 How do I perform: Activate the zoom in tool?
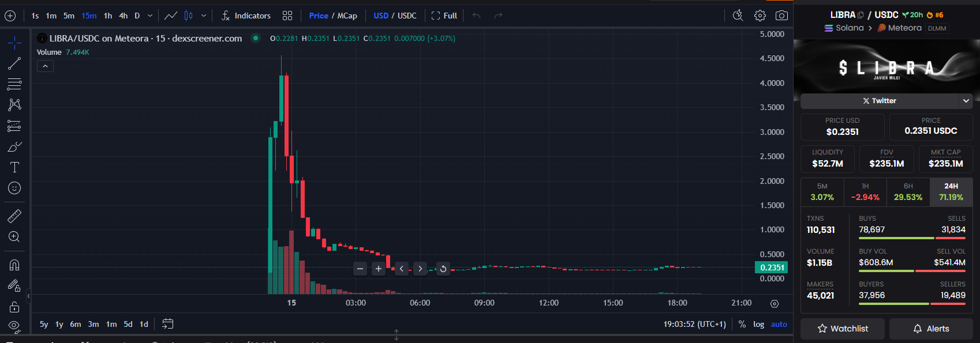14,237
